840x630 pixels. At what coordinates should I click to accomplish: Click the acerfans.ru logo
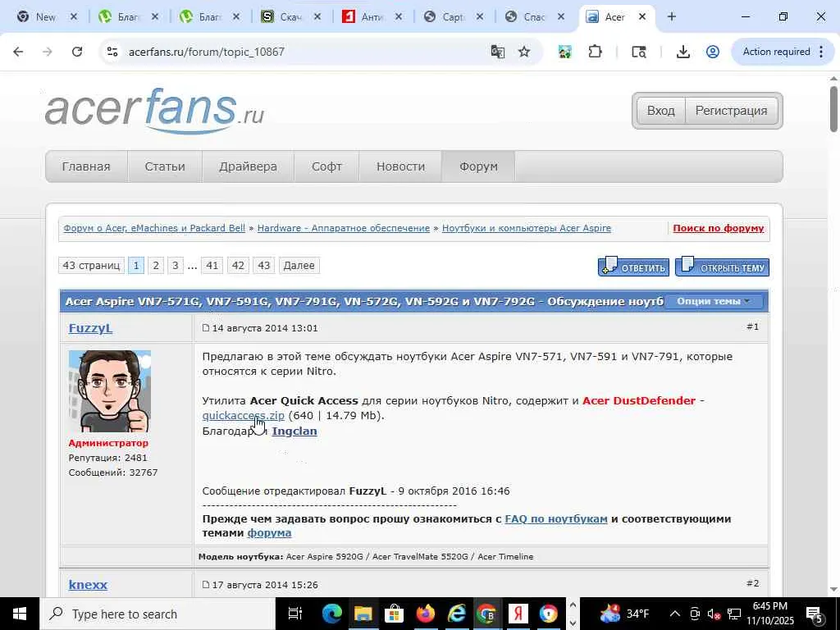coord(154,111)
